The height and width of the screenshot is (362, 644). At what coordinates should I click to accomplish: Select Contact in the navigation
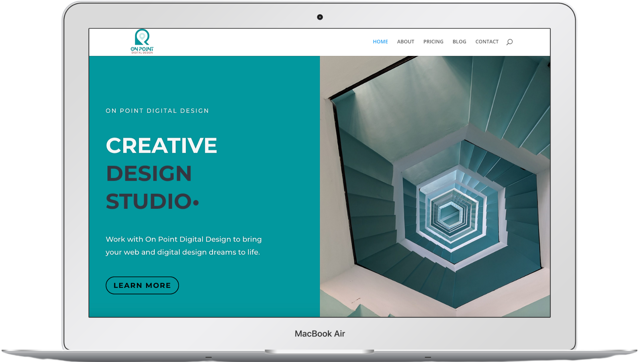(487, 42)
